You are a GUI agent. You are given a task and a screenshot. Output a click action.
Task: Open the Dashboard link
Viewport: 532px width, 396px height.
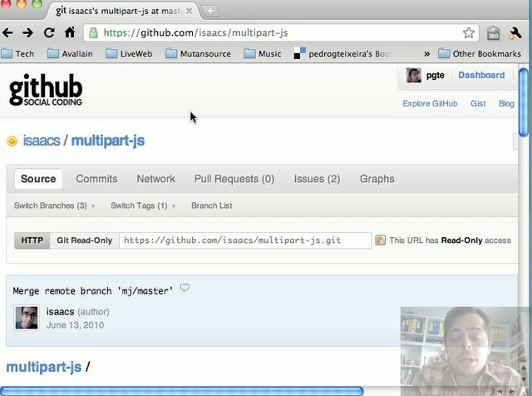click(481, 75)
